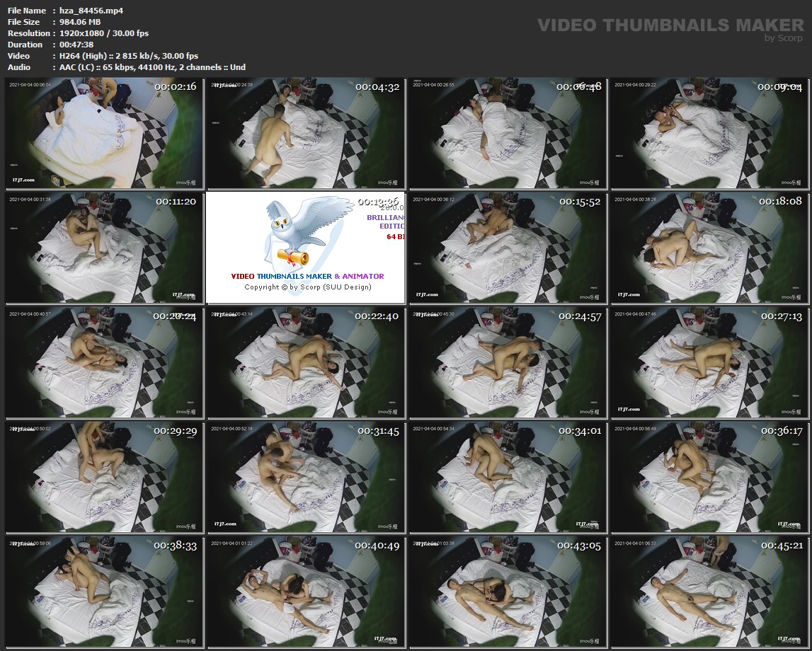Open the owl logo placeholder thumbnail
Image resolution: width=812 pixels, height=651 pixels.
pos(306,248)
